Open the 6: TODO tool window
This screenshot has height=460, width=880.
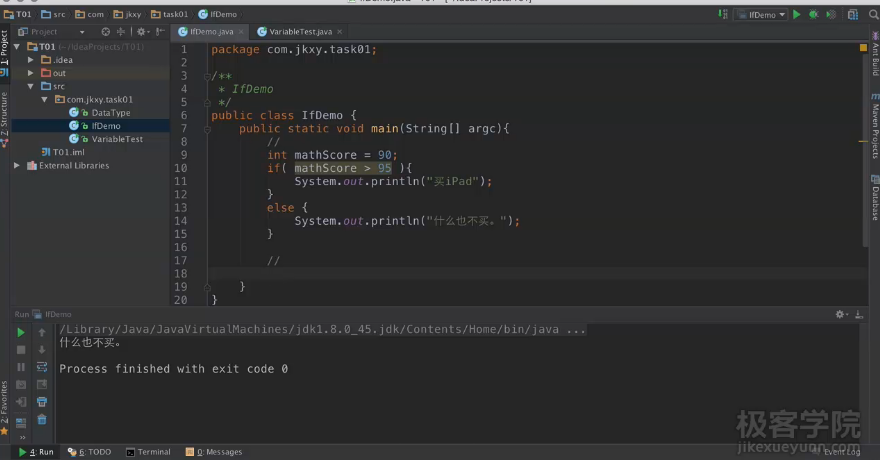[90, 452]
